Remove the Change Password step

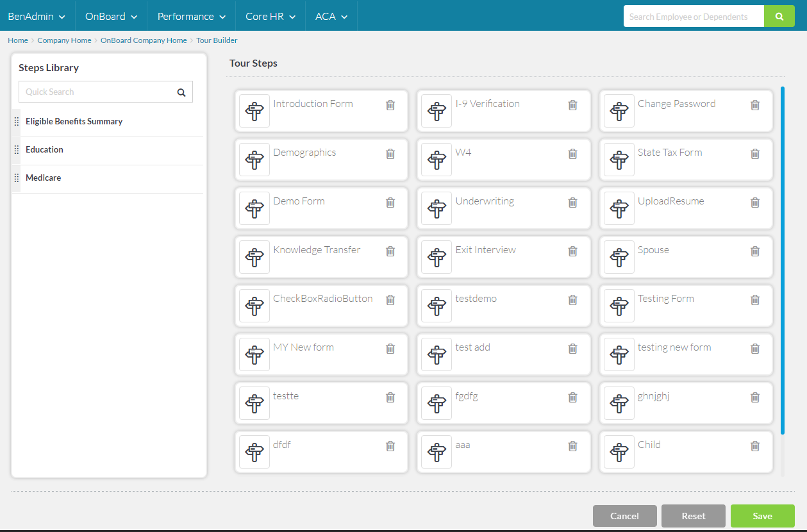click(755, 105)
